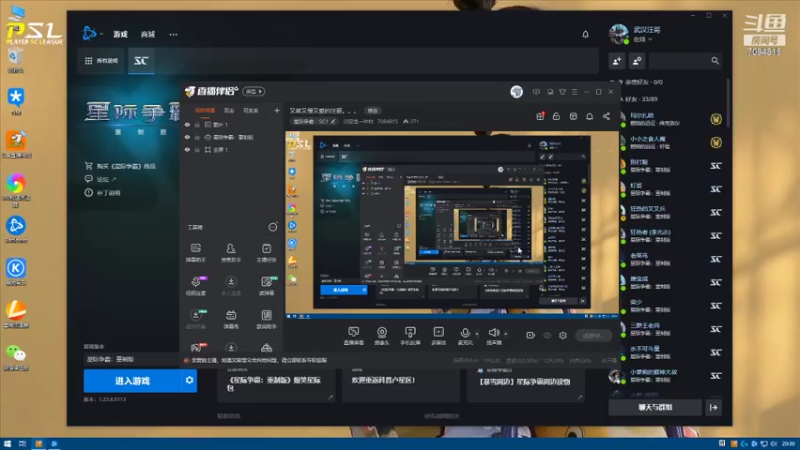Open the 直播弹幕 tool in the bottom toolbar

(354, 336)
